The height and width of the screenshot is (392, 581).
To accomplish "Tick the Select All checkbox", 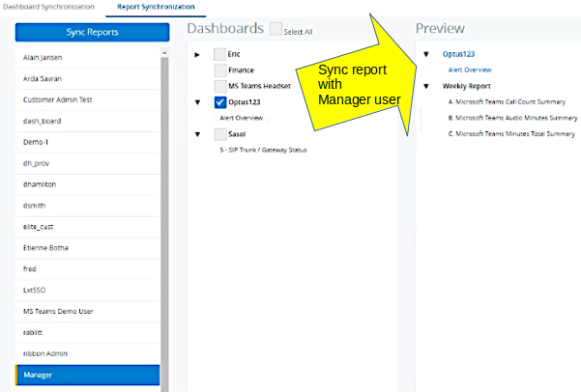I will (x=276, y=29).
